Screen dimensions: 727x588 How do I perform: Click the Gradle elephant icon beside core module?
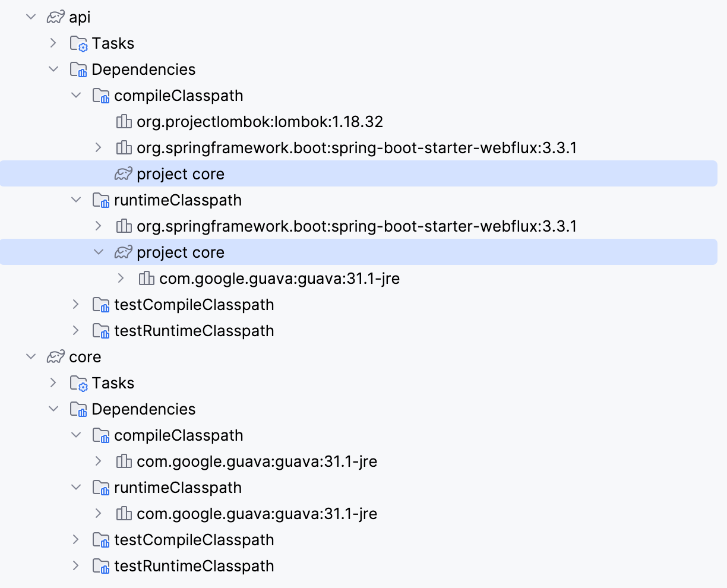[x=55, y=357]
